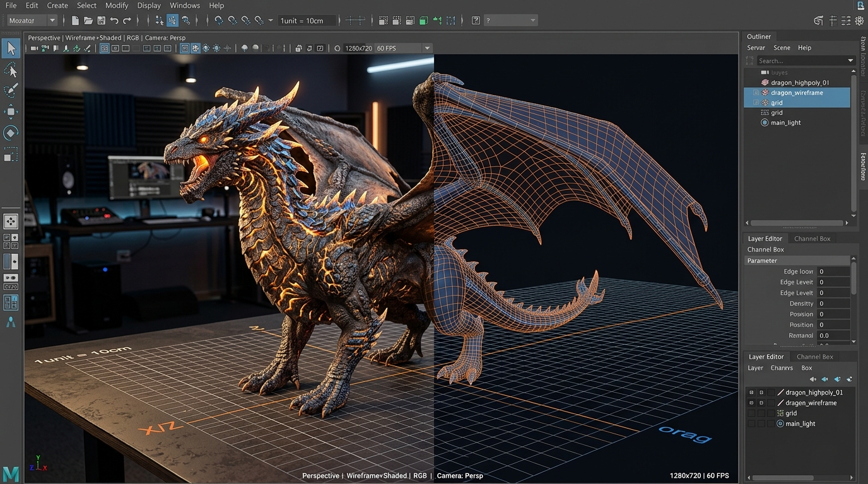The width and height of the screenshot is (868, 484).
Task: Open the Layer menu in Layer Editor
Action: tap(755, 368)
